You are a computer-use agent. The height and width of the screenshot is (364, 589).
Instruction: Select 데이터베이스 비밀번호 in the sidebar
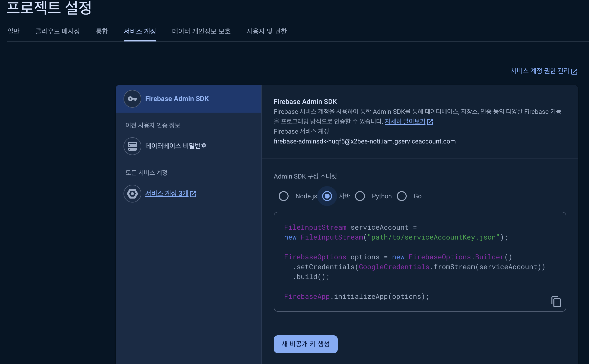point(176,146)
